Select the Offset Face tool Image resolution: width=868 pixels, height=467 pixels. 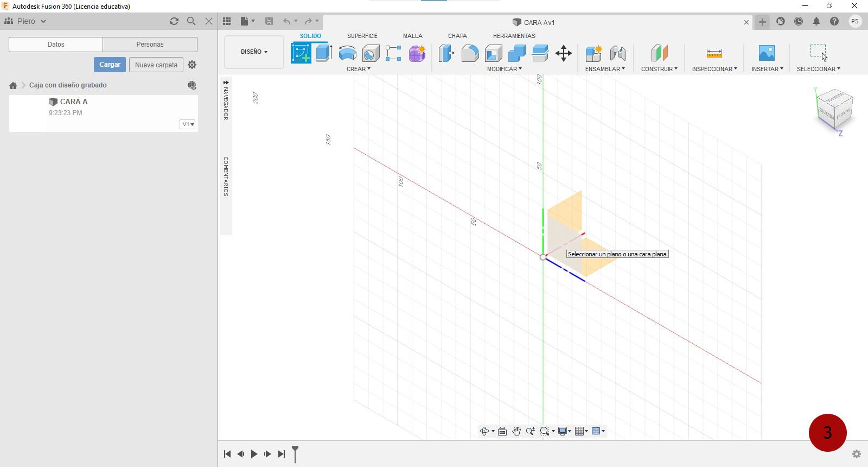[x=540, y=53]
